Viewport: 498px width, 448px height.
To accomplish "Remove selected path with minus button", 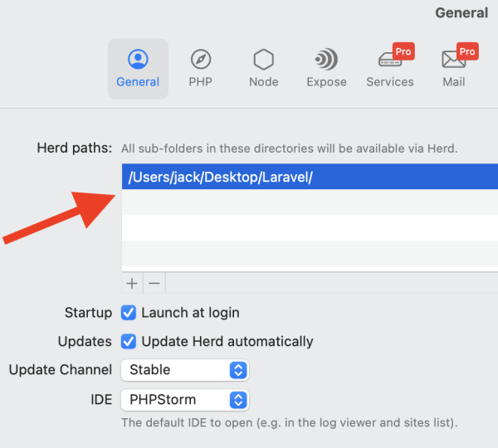I will pyautogui.click(x=154, y=283).
